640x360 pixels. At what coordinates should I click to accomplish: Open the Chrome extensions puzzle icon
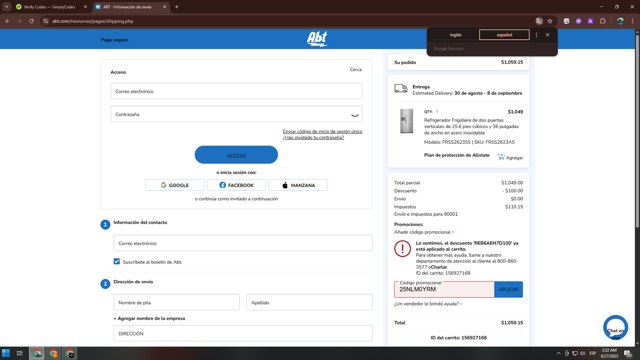603,21
